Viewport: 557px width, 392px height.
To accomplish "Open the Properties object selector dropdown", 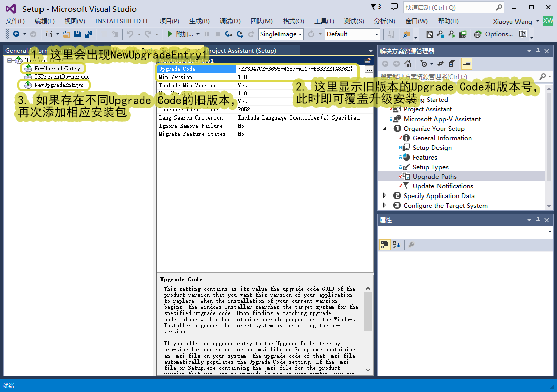I will point(550,232).
